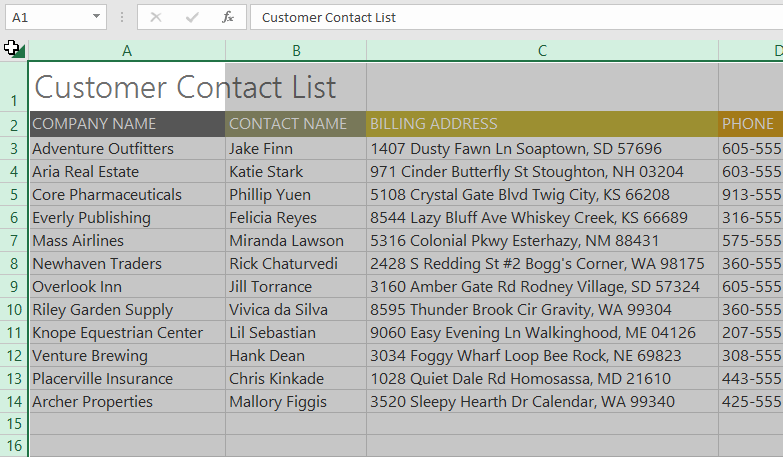Select column A header
Viewport: 783px width, 457px height.
click(127, 50)
